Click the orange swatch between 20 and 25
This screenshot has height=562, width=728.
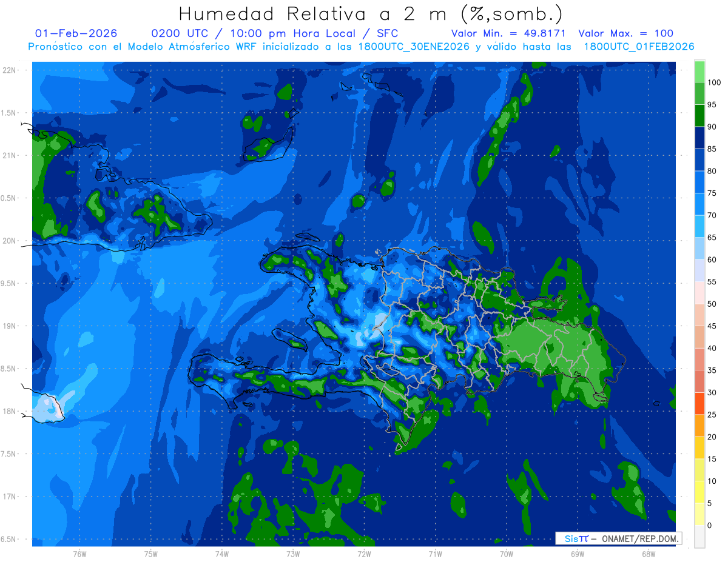[x=699, y=426]
